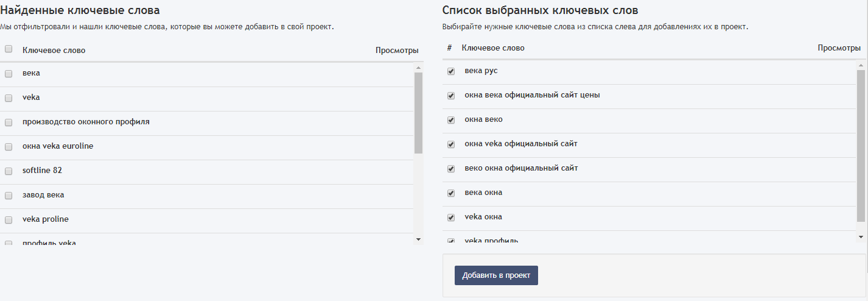Select the checkbox next to 'veka'
The height and width of the screenshot is (301, 868).
(9, 98)
